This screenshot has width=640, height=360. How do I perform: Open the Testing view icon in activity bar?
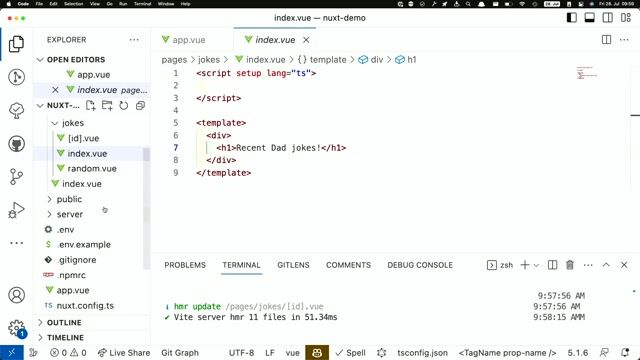[16, 110]
